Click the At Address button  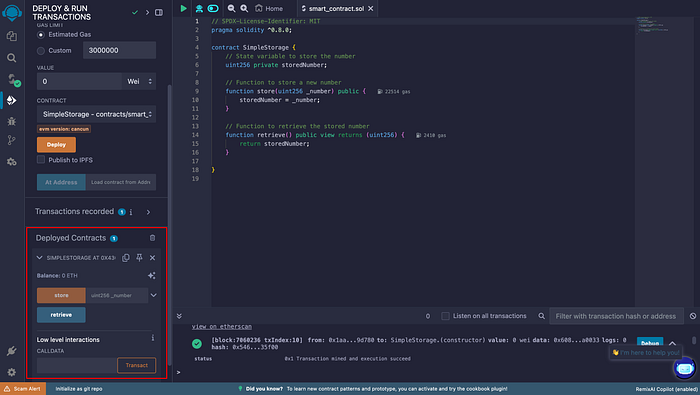[61, 182]
